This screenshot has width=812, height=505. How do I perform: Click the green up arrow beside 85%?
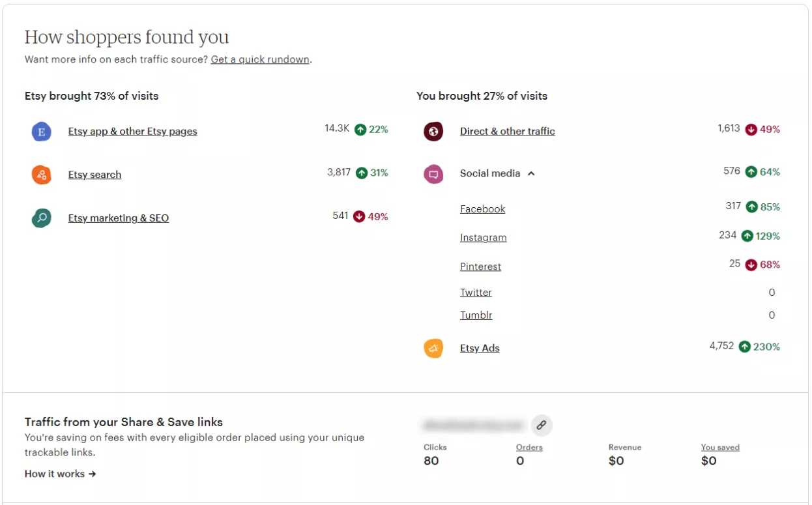(752, 207)
